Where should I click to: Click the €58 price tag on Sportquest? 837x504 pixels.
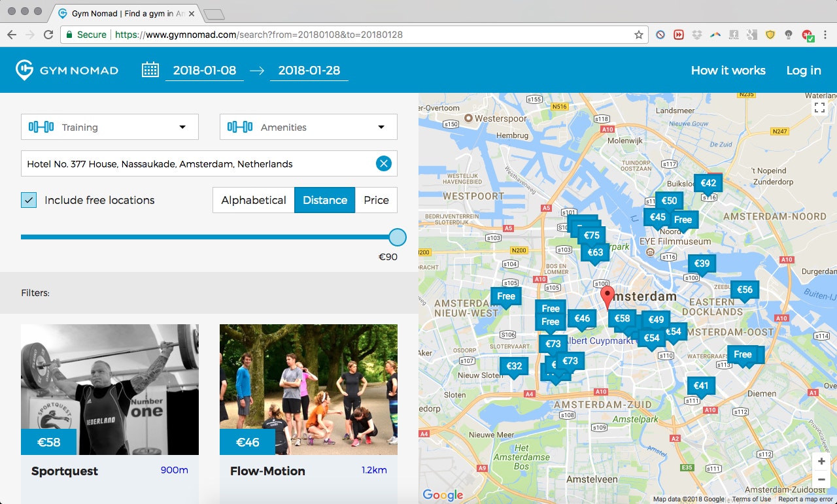coord(49,442)
